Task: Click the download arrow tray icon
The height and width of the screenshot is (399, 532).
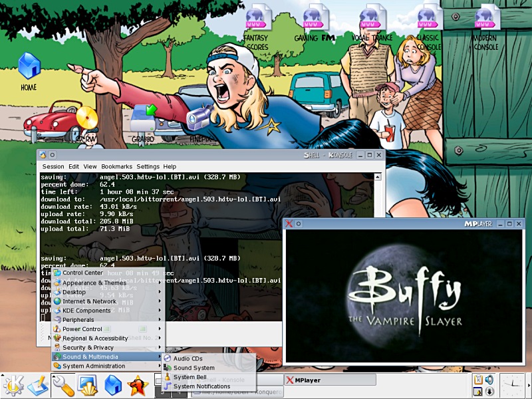Action: tap(489, 391)
